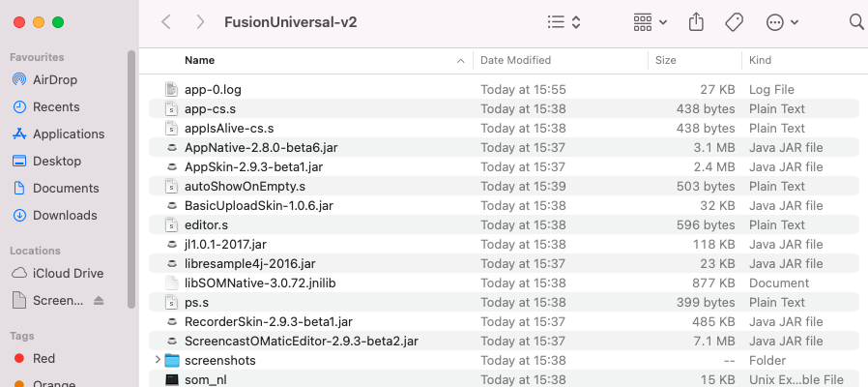The image size is (868, 387).
Task: Open Downloads in the sidebar
Action: 64,215
